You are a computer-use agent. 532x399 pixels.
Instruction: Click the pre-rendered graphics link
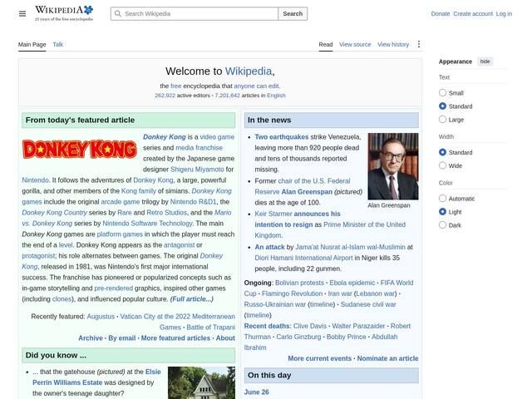coord(114,288)
